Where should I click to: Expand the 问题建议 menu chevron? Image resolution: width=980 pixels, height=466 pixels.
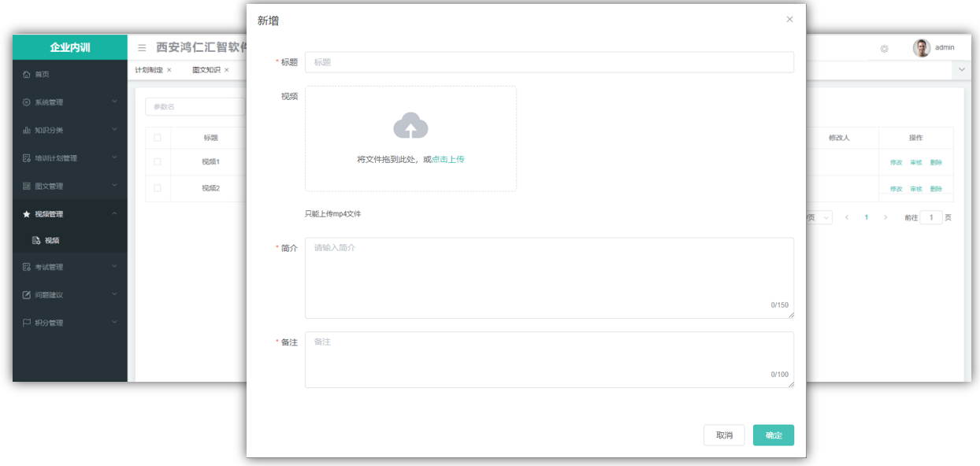point(114,294)
